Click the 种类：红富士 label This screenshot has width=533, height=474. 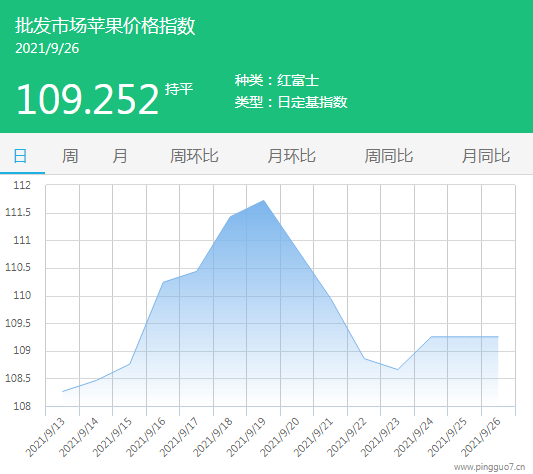click(x=277, y=81)
